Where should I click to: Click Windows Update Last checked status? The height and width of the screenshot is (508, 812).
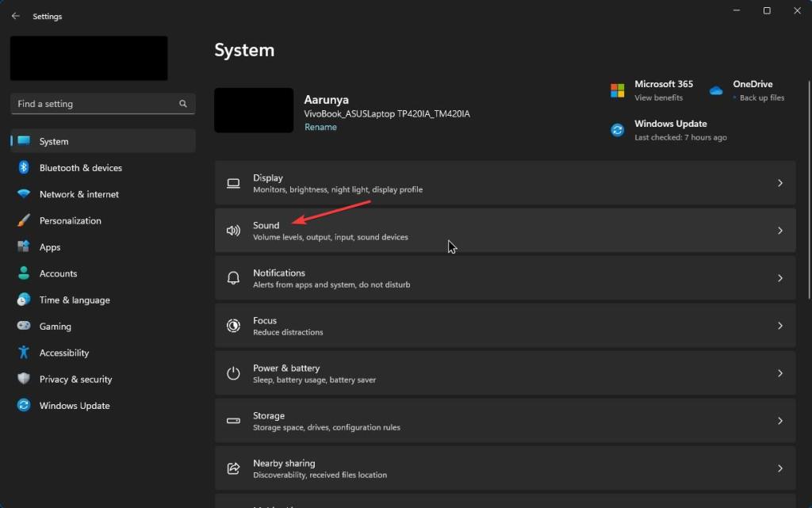(680, 137)
